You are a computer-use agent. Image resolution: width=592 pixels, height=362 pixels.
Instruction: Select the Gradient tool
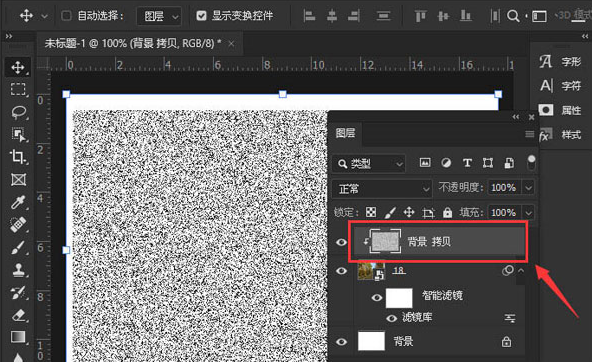(18, 337)
